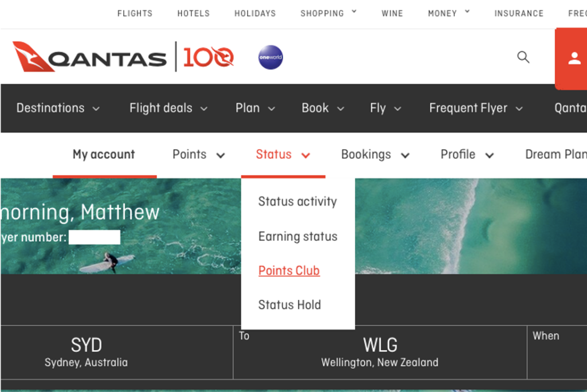Click the SYD Sydney departure field
The height and width of the screenshot is (392, 587).
87,351
